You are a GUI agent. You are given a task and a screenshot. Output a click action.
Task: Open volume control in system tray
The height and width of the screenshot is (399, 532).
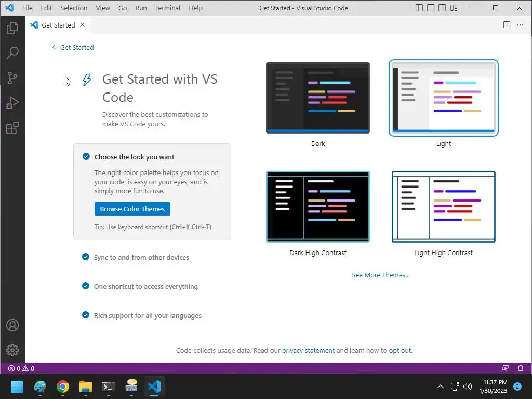click(x=468, y=387)
